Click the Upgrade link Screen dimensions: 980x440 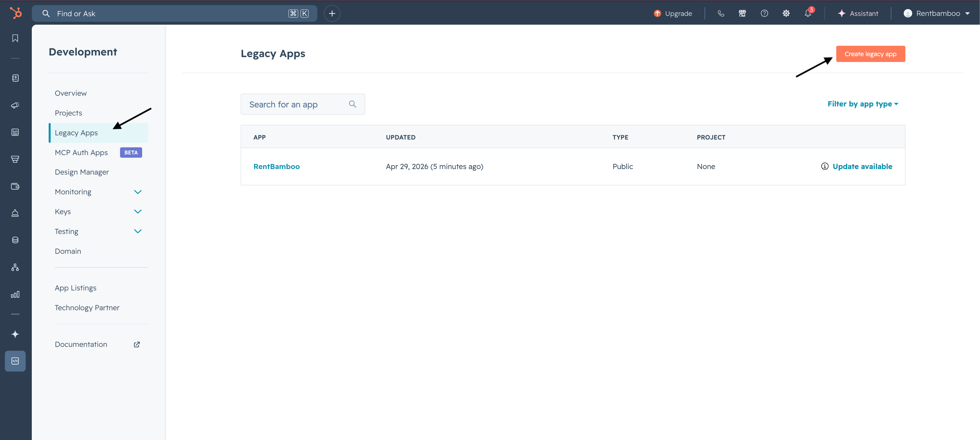point(679,14)
